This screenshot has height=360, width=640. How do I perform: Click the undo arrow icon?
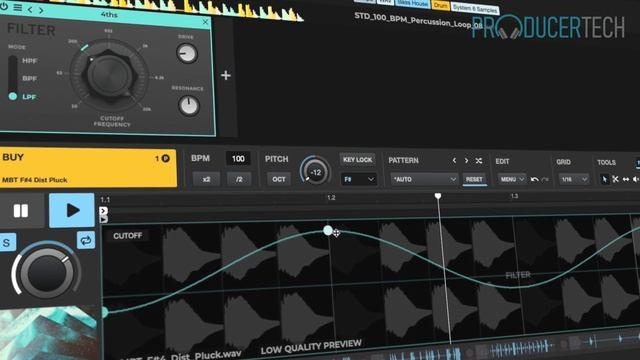(x=534, y=180)
